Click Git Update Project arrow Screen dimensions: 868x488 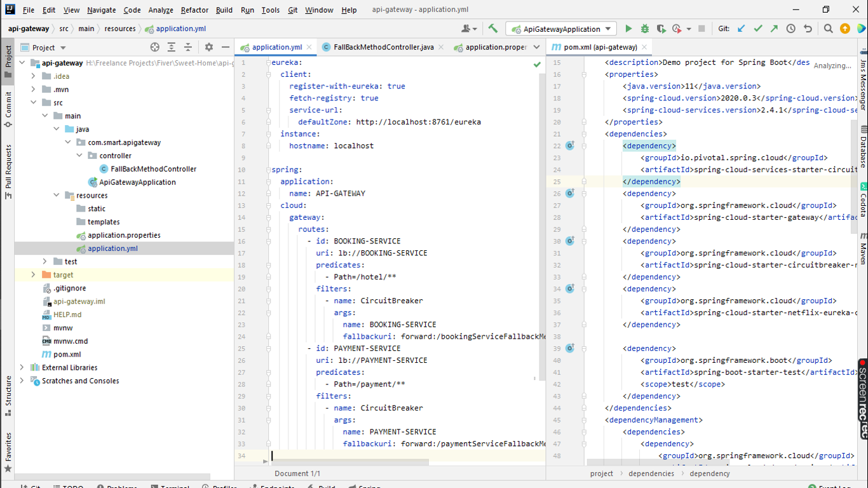pyautogui.click(x=742, y=29)
